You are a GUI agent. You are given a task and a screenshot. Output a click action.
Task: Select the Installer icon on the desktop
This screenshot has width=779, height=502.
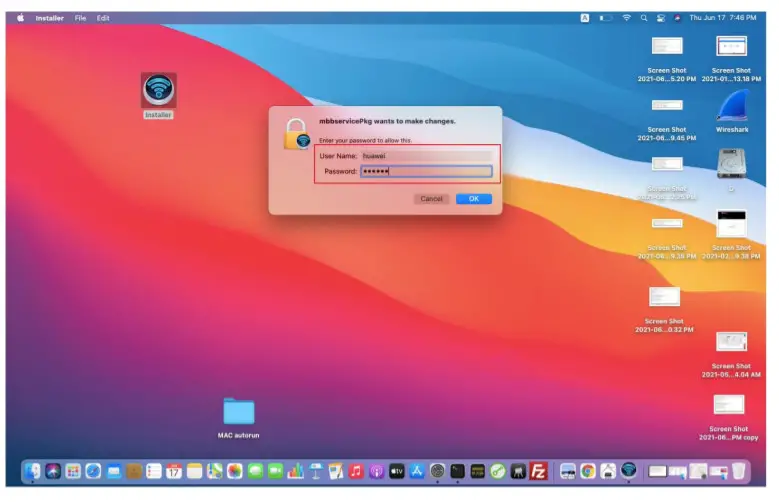pyautogui.click(x=158, y=91)
